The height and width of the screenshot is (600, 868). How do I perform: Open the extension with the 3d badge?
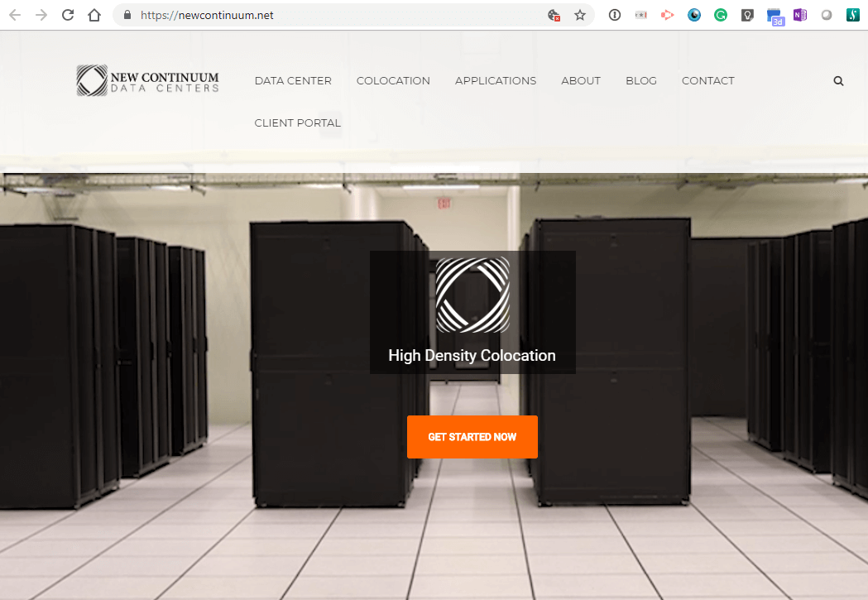pyautogui.click(x=774, y=14)
